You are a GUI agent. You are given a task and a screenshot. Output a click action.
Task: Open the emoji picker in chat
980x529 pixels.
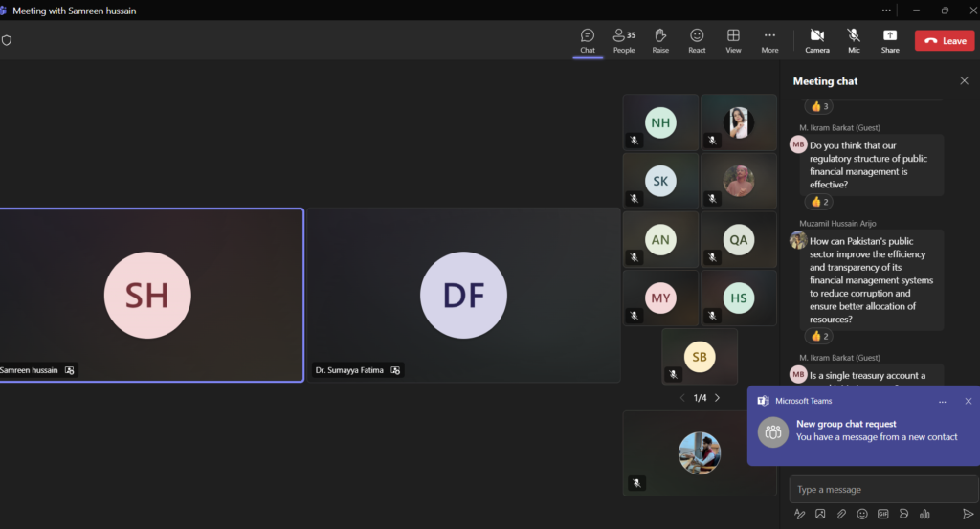click(862, 514)
